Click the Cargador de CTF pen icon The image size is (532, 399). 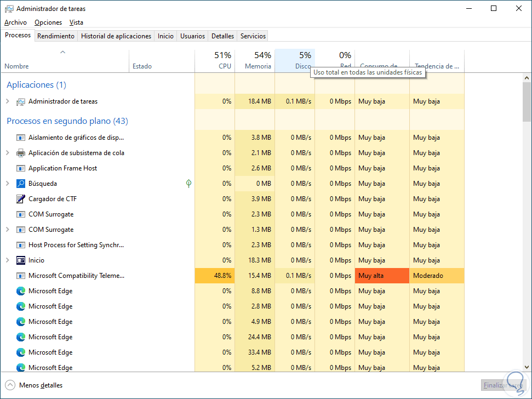click(x=21, y=199)
